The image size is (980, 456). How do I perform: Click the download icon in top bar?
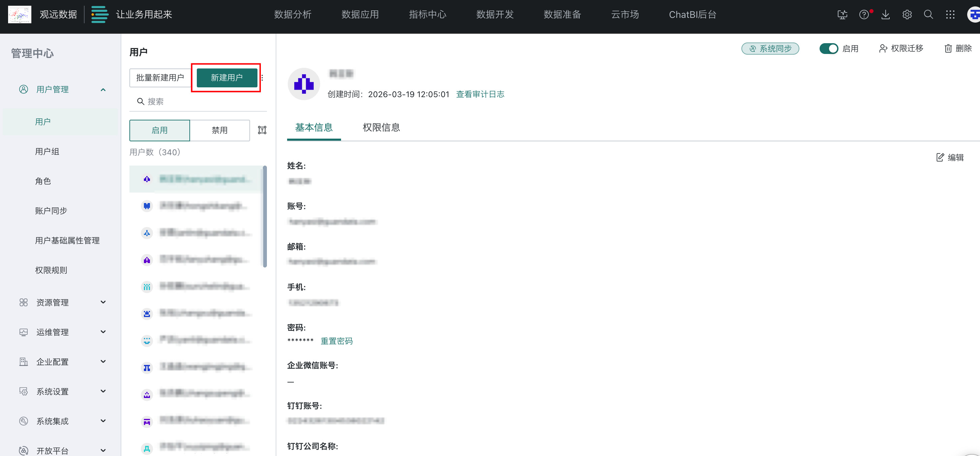point(885,15)
